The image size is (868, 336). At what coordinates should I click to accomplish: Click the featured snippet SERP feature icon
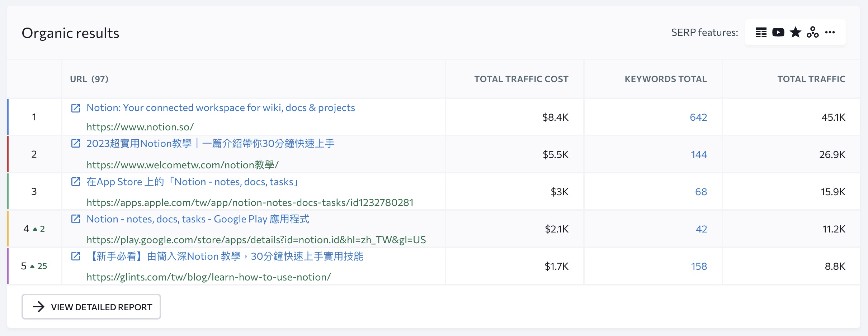(761, 33)
